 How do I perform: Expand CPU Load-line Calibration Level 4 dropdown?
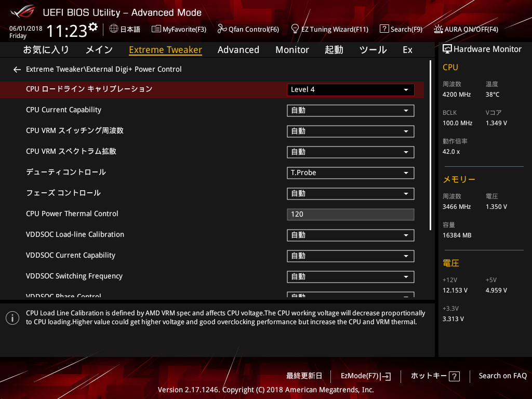click(x=350, y=90)
